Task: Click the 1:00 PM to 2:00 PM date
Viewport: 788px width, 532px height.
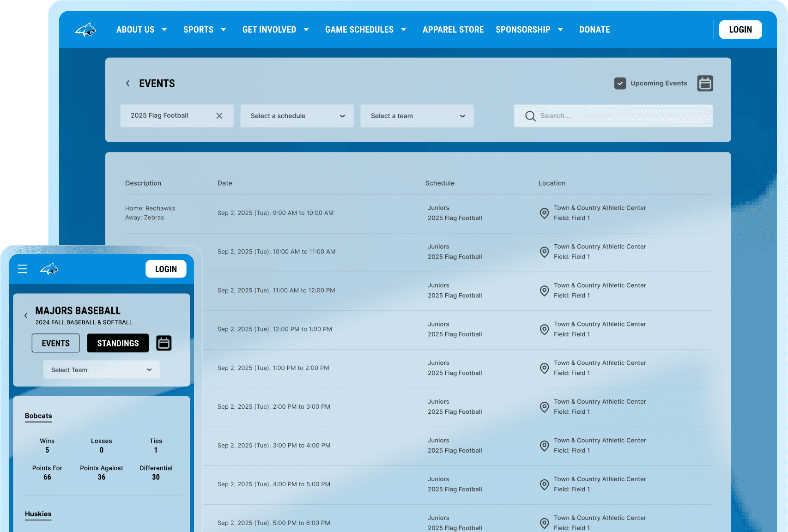Action: [273, 368]
